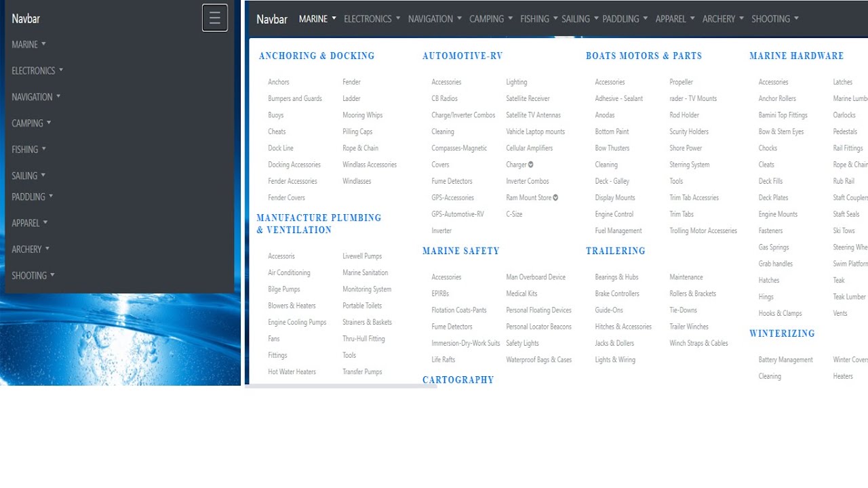Select Fuel Management link

(x=618, y=231)
